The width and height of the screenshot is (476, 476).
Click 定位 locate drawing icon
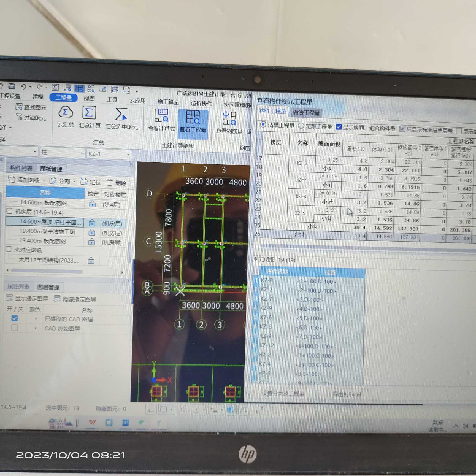coord(84,182)
